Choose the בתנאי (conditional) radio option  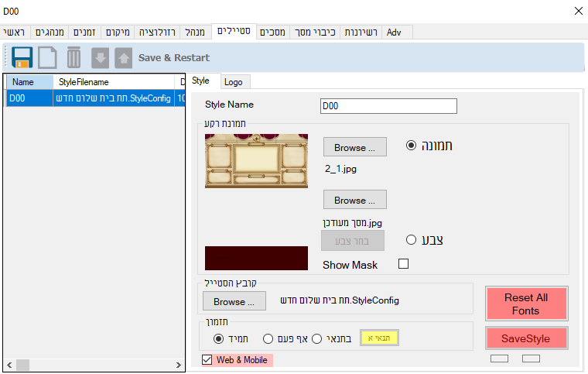pyautogui.click(x=317, y=338)
